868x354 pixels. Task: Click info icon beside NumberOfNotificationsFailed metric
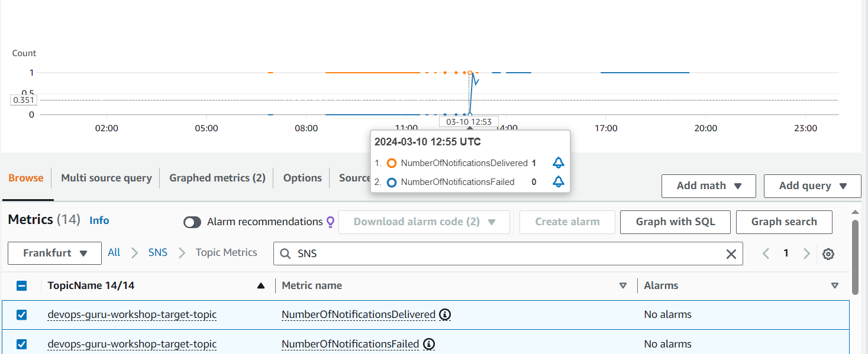(429, 344)
